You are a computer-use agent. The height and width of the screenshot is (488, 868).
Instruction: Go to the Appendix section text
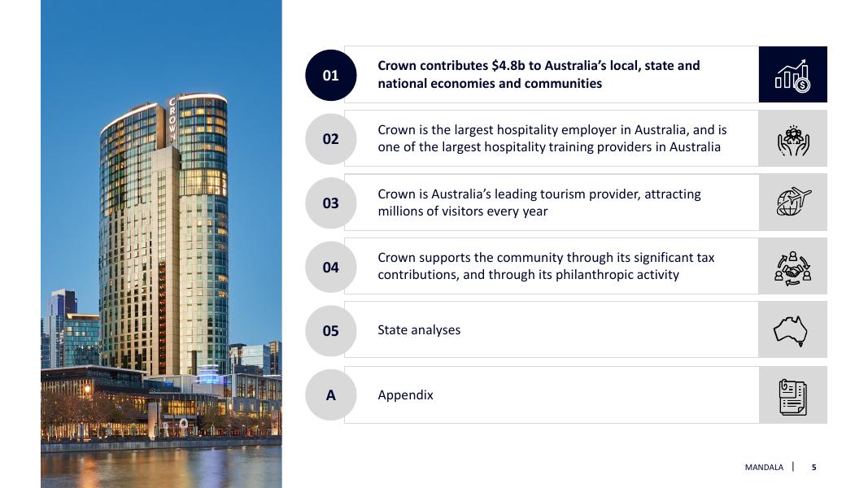click(x=405, y=395)
